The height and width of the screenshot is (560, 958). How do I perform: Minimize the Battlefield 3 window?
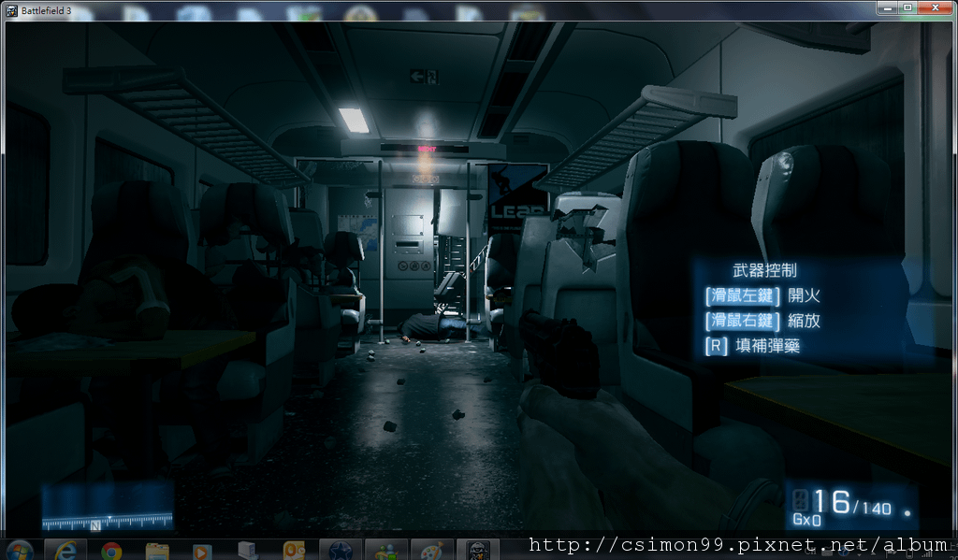click(x=887, y=7)
